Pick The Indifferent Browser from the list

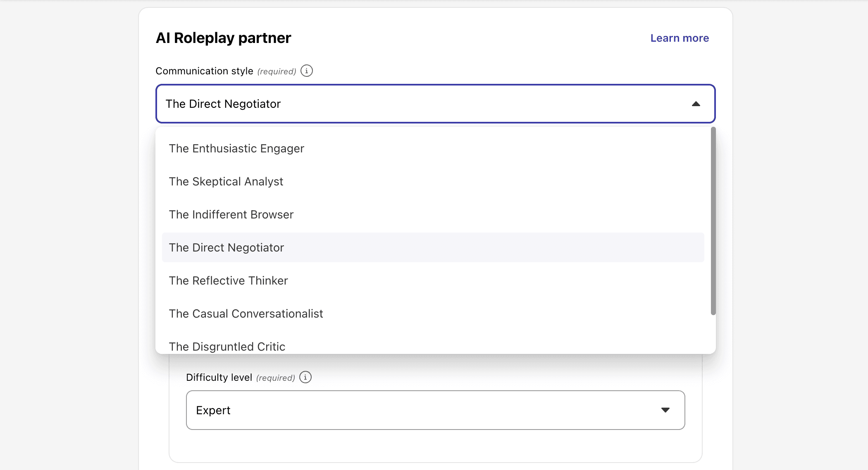tap(231, 215)
